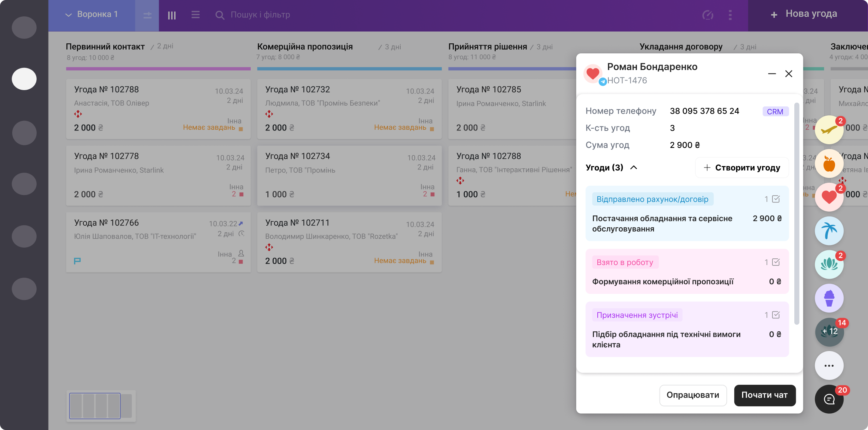Click the airplane chat avatar icon

point(829,130)
